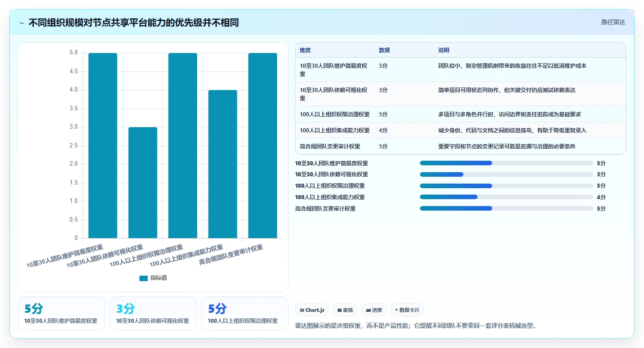Viewport: 644px width, 348px height.
Task: Click the 100人以上组织集成能力权重 bar in chart
Action: [223, 164]
